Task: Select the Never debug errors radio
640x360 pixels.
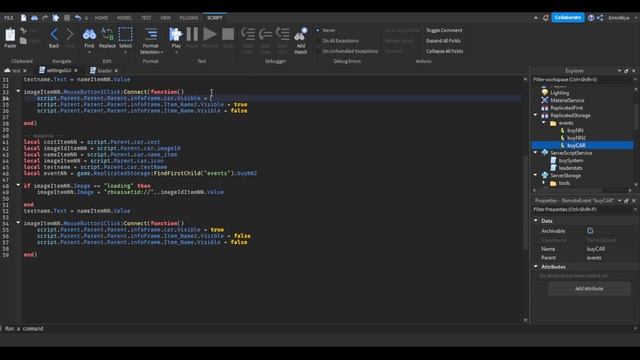Action: click(318, 30)
